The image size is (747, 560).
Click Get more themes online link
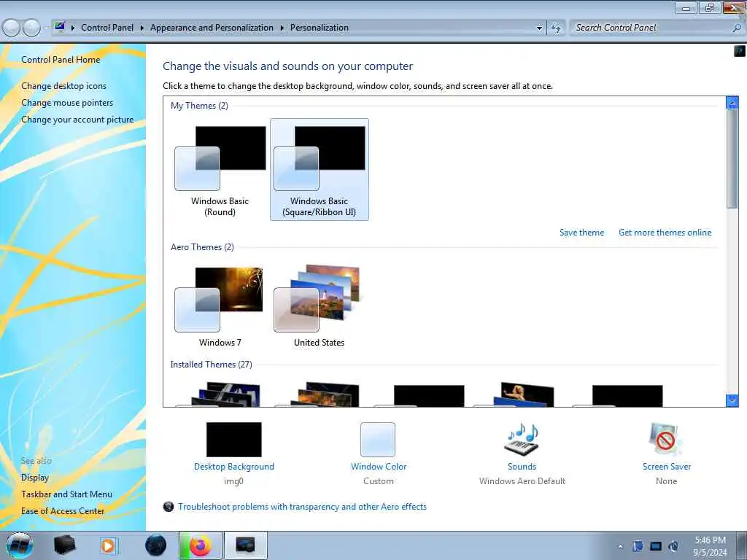pyautogui.click(x=665, y=233)
